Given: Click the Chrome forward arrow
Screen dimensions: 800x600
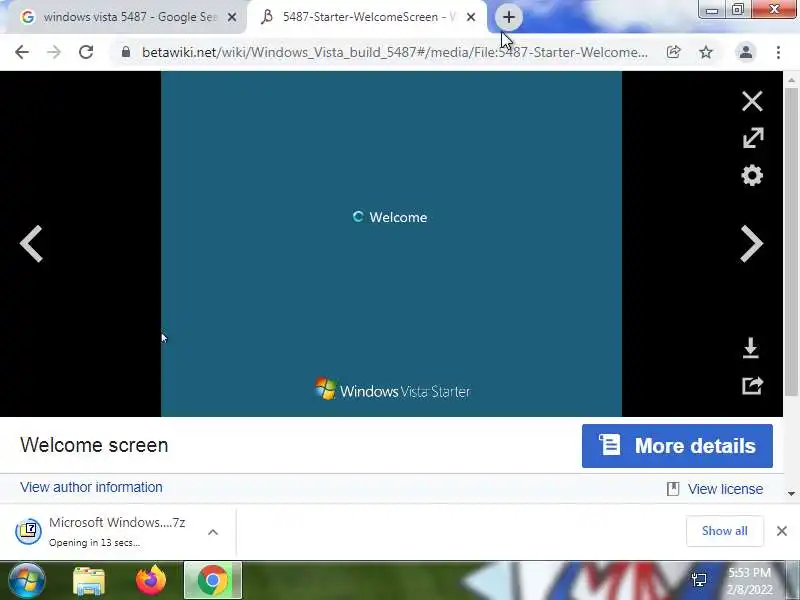Looking at the screenshot, I should click(x=54, y=52).
